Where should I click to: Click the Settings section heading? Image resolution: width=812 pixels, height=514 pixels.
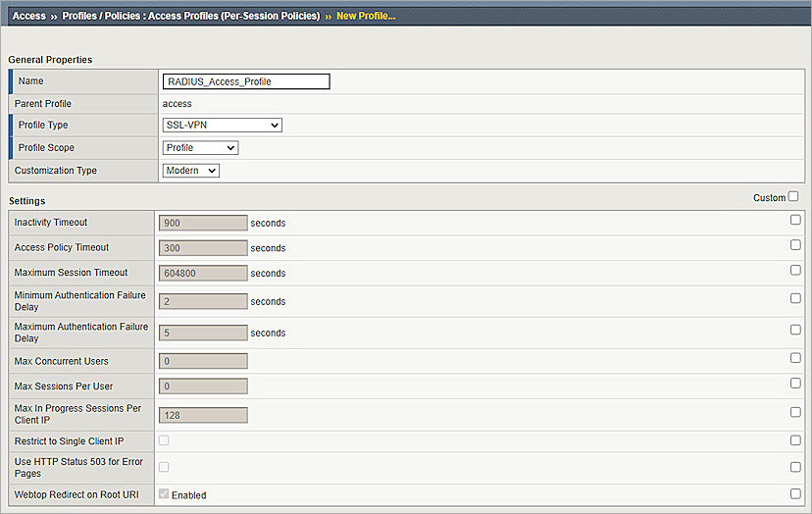coord(26,201)
